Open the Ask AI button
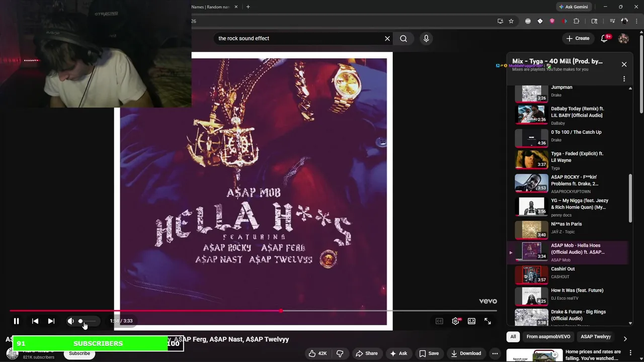Viewport: 644px width, 362px height. [398, 353]
